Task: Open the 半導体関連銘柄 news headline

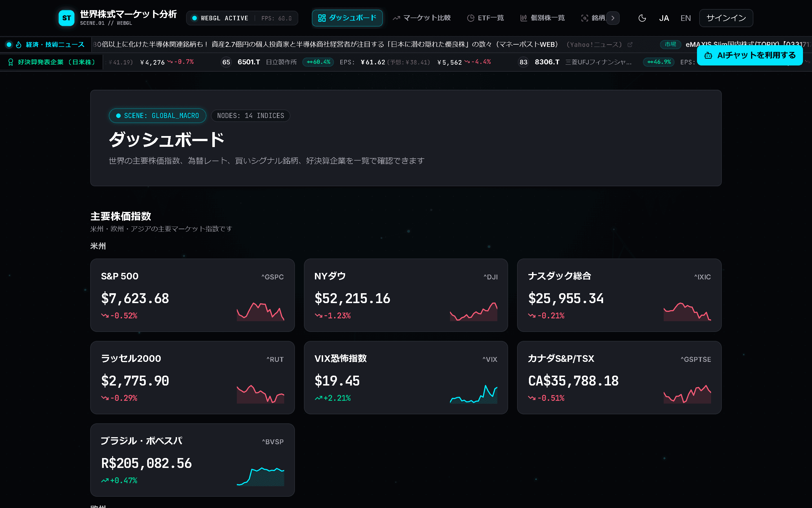Action: [325, 45]
